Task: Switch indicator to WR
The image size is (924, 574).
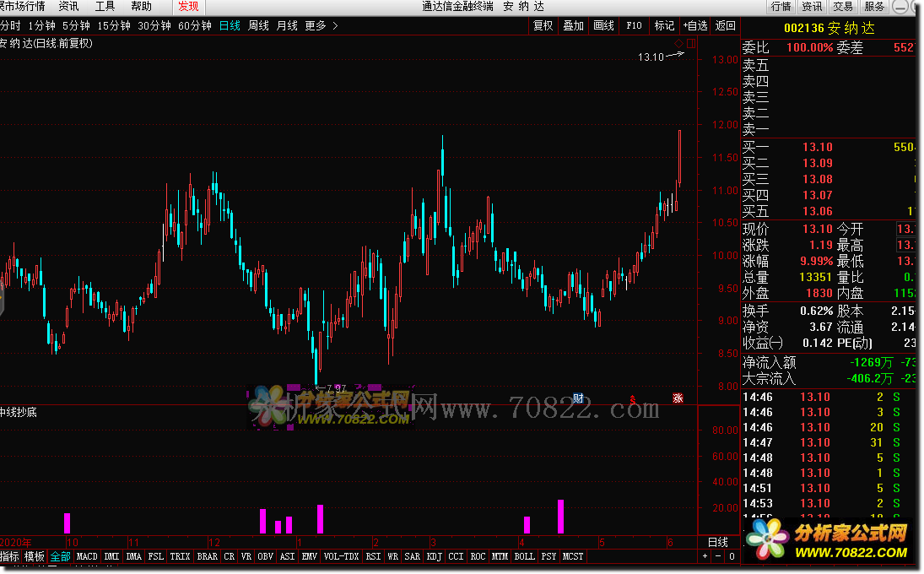Action: pos(393,556)
